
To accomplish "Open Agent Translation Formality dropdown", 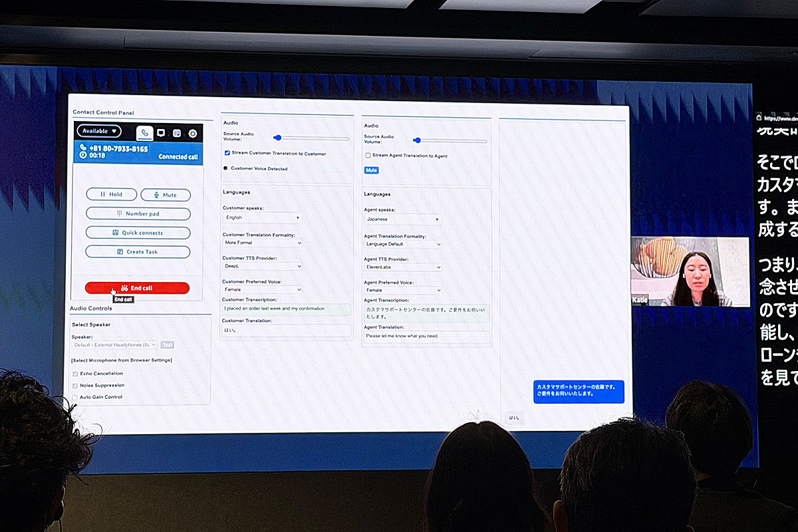I will pos(403,244).
